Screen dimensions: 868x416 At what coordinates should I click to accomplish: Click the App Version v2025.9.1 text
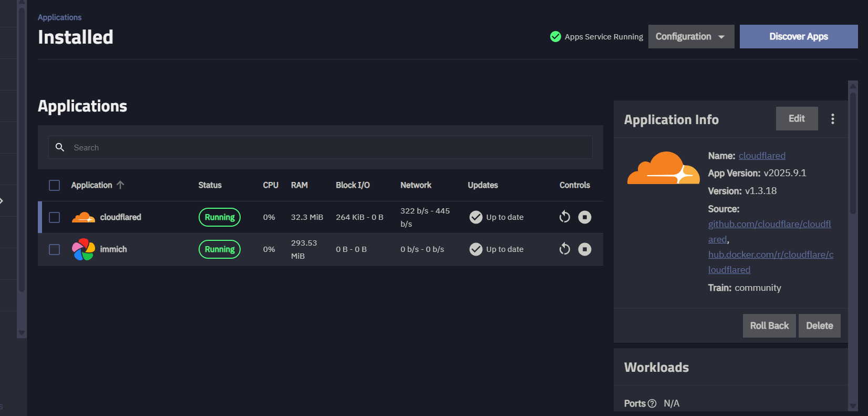pos(757,173)
